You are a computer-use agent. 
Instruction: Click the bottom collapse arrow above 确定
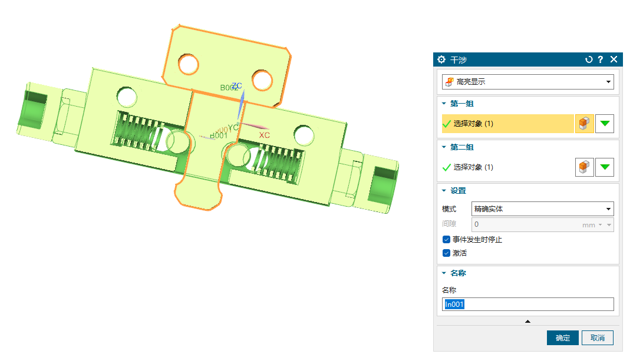click(527, 321)
